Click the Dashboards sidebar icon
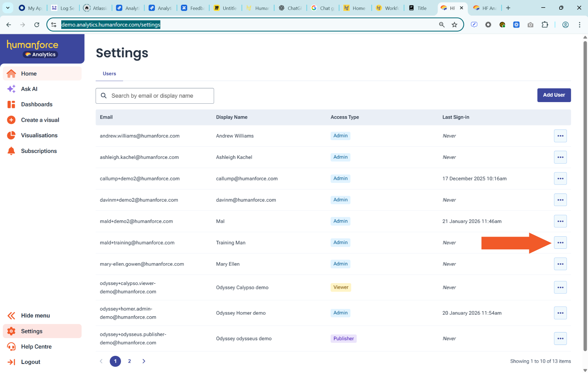The image size is (588, 373). click(x=11, y=105)
